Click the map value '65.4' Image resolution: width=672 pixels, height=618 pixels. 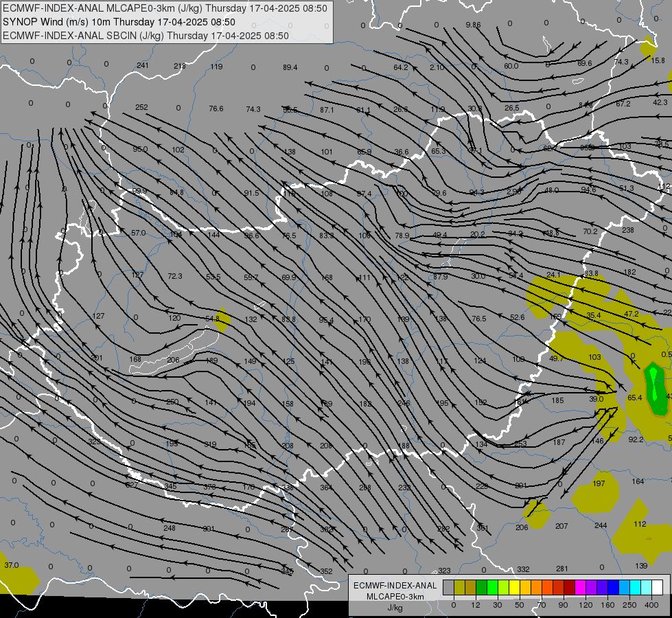(635, 398)
